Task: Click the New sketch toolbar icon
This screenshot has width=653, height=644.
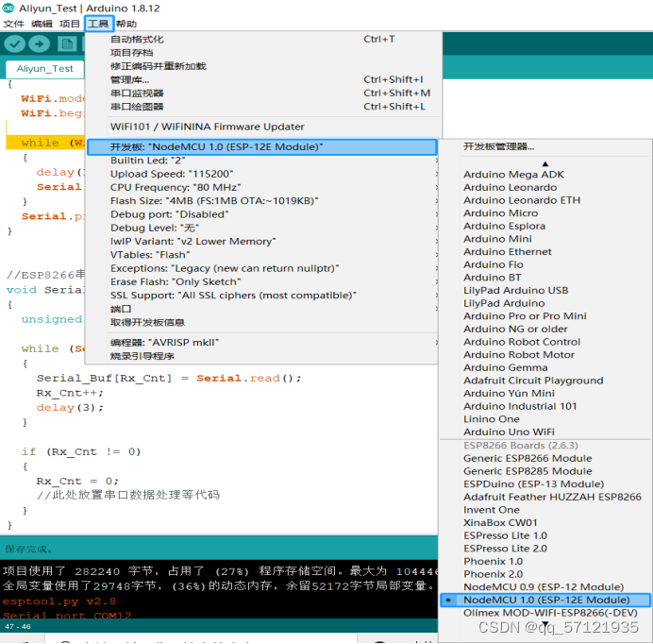Action: tap(67, 43)
